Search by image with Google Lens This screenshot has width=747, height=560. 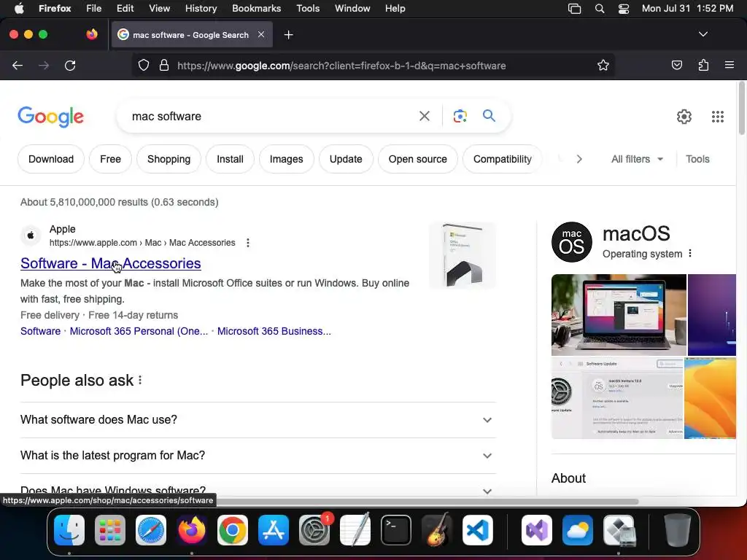460,116
